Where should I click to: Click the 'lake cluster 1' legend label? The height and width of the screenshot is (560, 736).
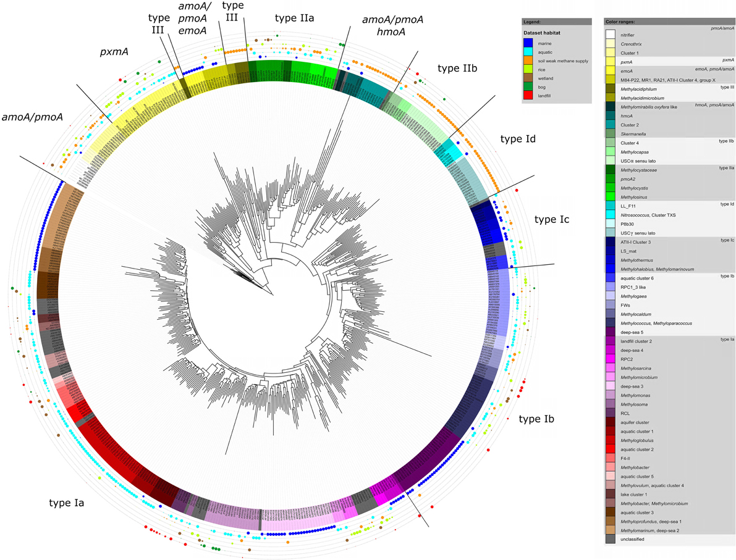click(x=633, y=495)
